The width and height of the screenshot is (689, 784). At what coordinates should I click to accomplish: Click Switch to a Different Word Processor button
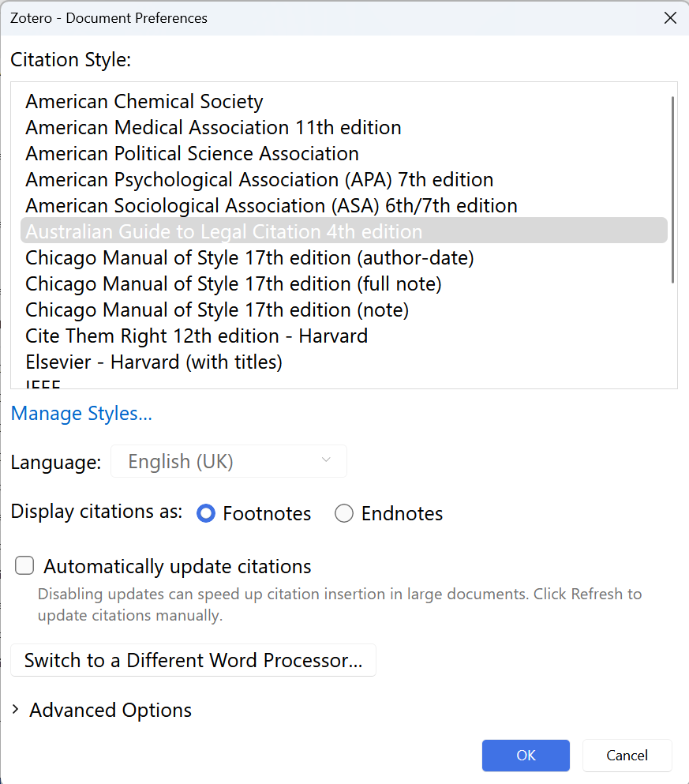[193, 660]
